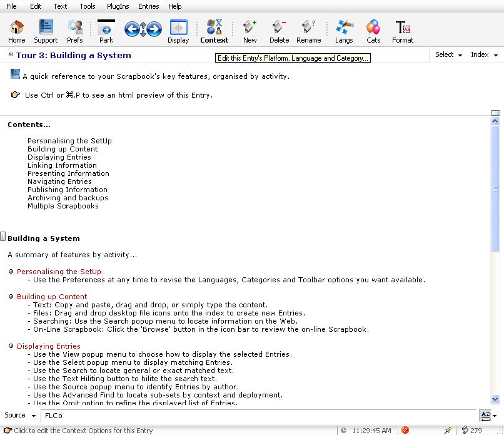504x435 pixels.
Task: Click the scrollbar up arrow
Action: coord(495,121)
